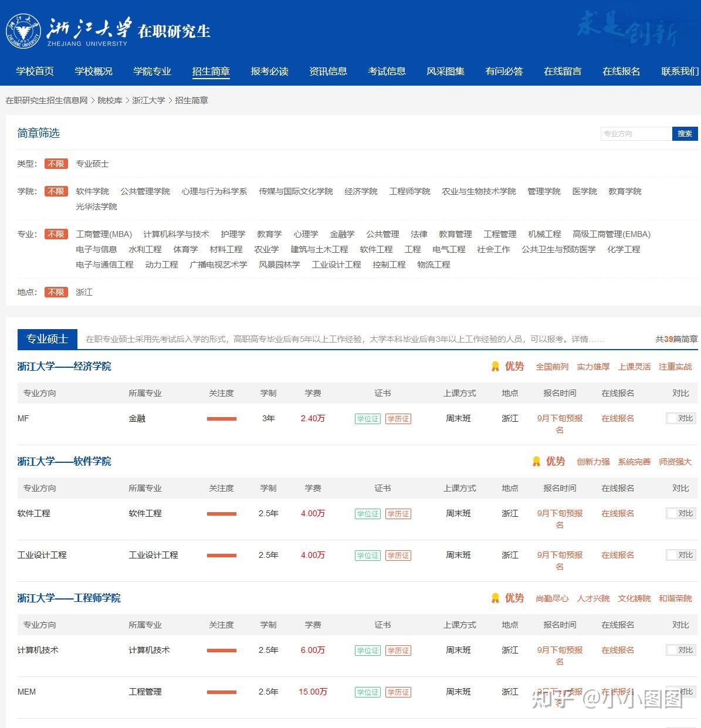This screenshot has width=701, height=728.
Task: Select 不限 in the 地点 filter
Action: pyautogui.click(x=56, y=292)
